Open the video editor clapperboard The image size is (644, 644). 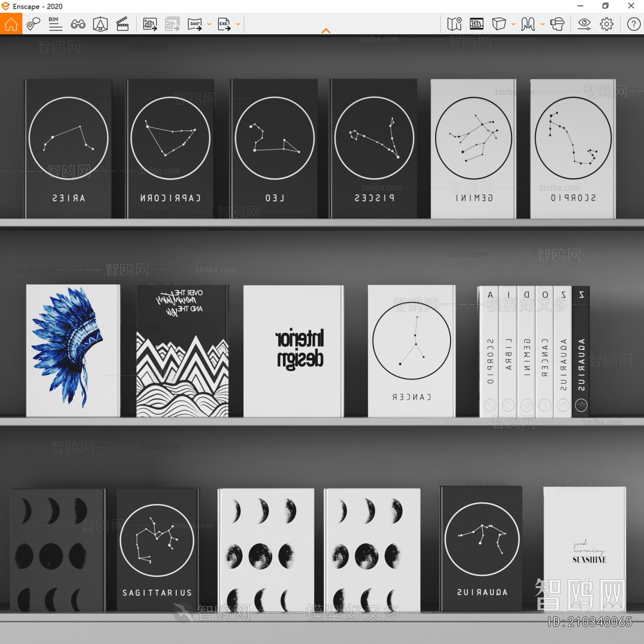(x=122, y=24)
